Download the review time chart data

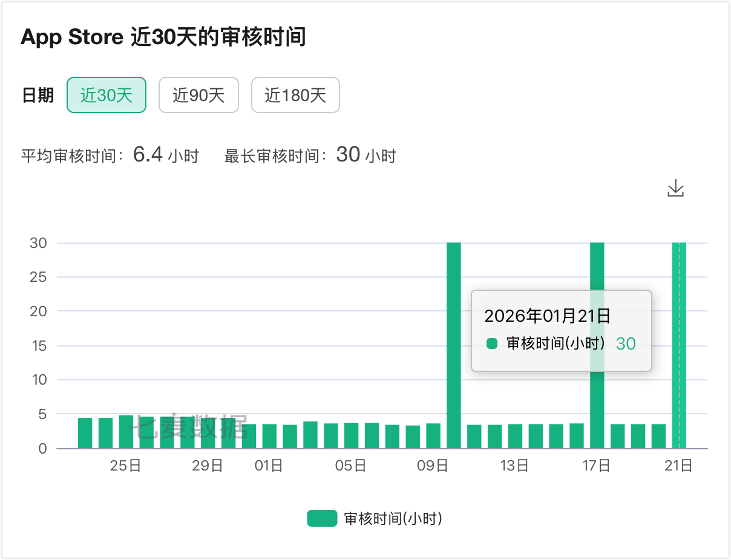tap(675, 188)
